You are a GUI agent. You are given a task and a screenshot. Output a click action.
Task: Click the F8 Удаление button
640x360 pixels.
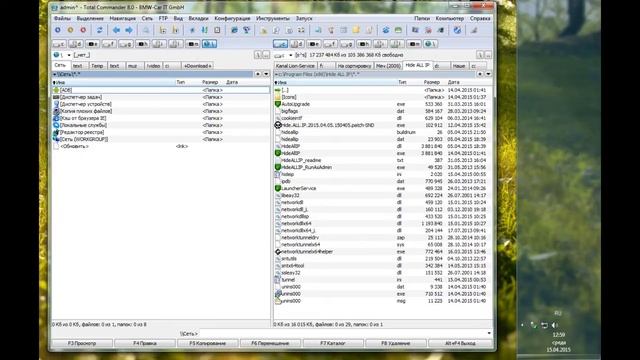point(396,343)
